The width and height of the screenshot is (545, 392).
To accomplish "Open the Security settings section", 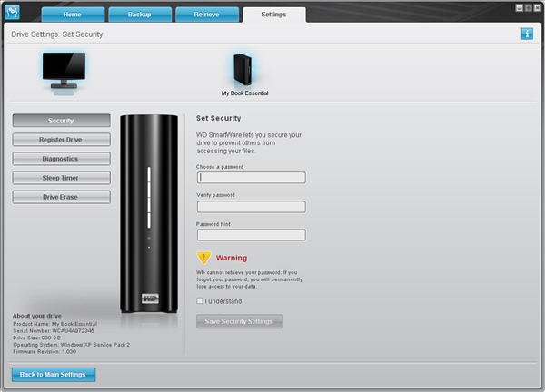I will coord(62,121).
